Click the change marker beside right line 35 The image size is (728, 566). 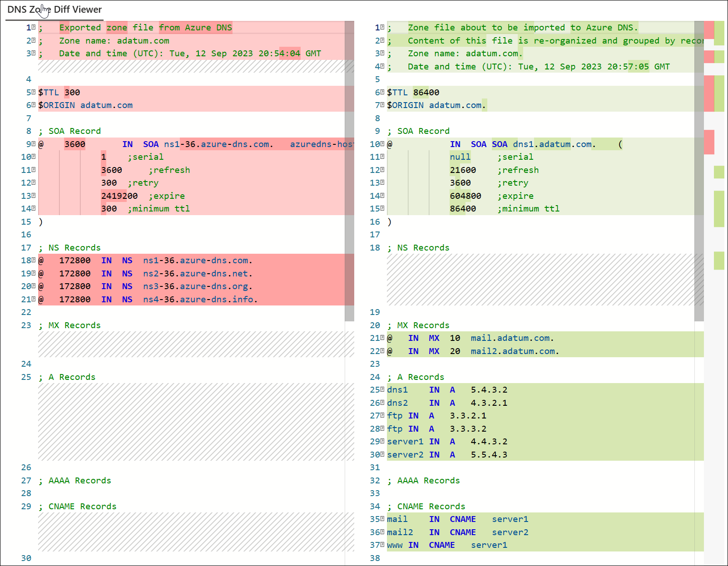(x=382, y=519)
